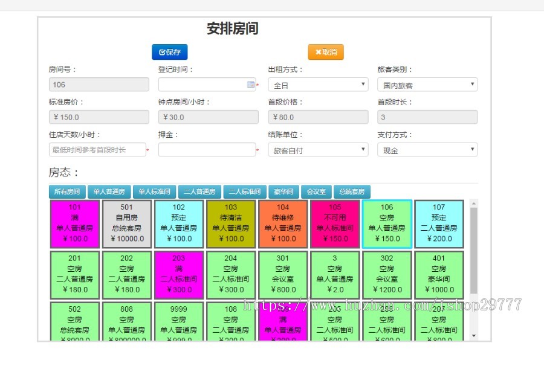Image resolution: width=544 pixels, height=392 pixels.
Task: Select the 所有房间 filter tab
Action: pos(66,191)
